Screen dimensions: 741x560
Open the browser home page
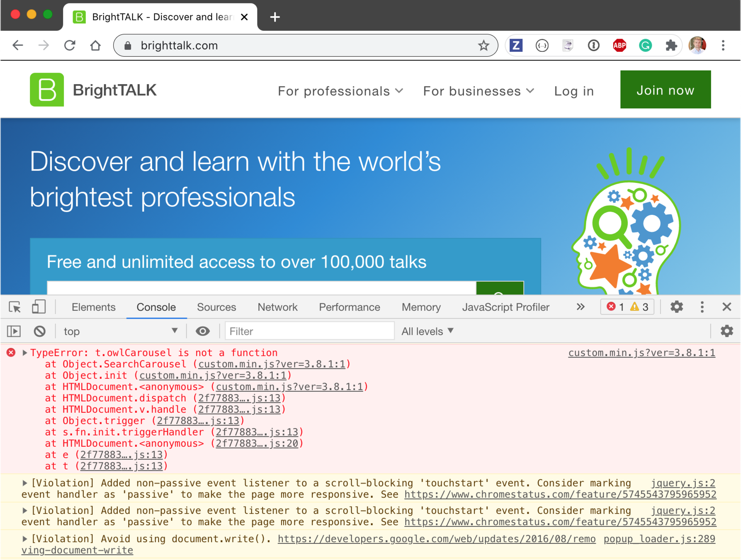(95, 45)
